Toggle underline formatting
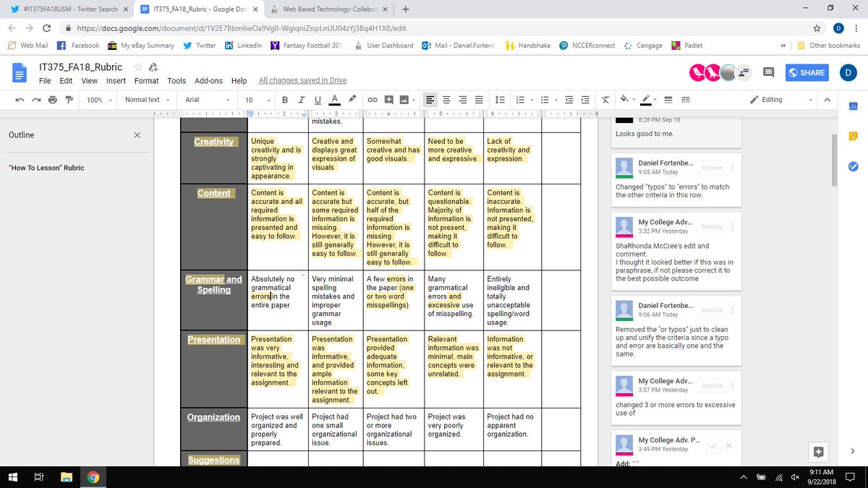Image resolution: width=868 pixels, height=488 pixels. click(x=318, y=100)
